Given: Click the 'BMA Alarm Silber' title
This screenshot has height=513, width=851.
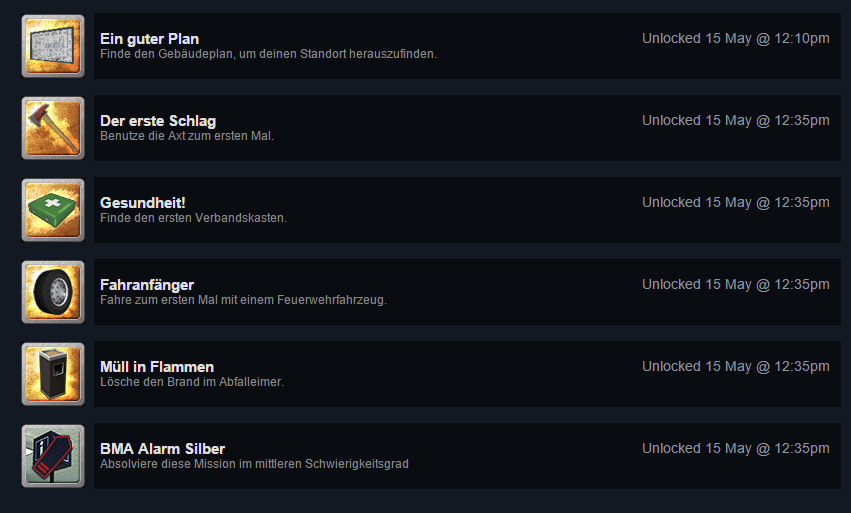Looking at the screenshot, I should [x=162, y=449].
